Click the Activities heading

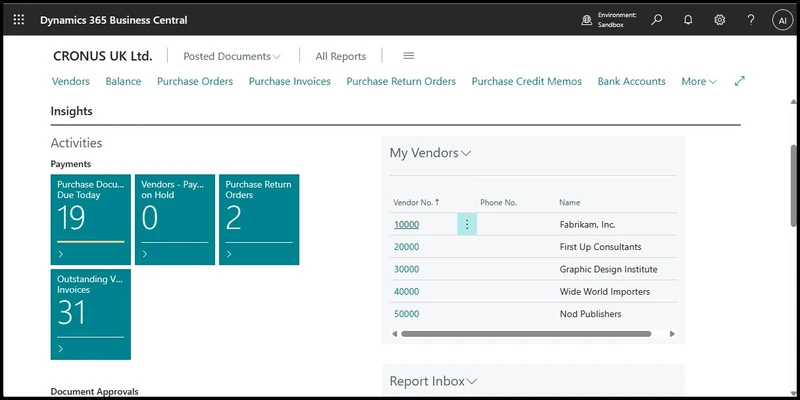pyautogui.click(x=77, y=143)
